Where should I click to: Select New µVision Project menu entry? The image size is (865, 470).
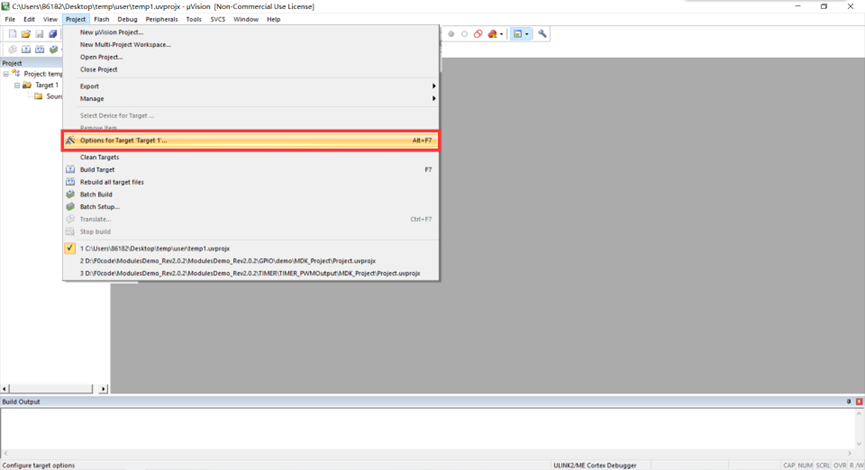click(111, 32)
